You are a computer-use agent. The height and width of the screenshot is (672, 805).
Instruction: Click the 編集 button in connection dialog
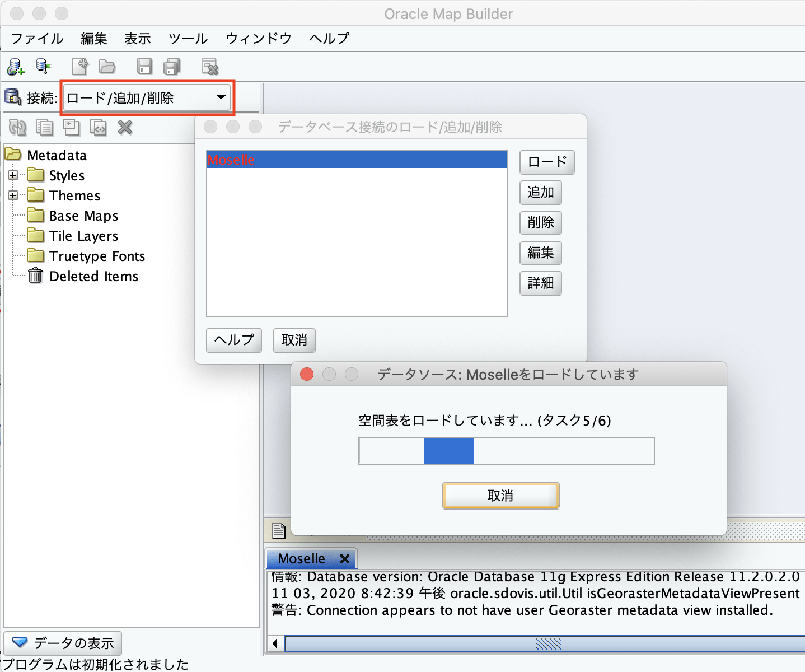[x=540, y=253]
